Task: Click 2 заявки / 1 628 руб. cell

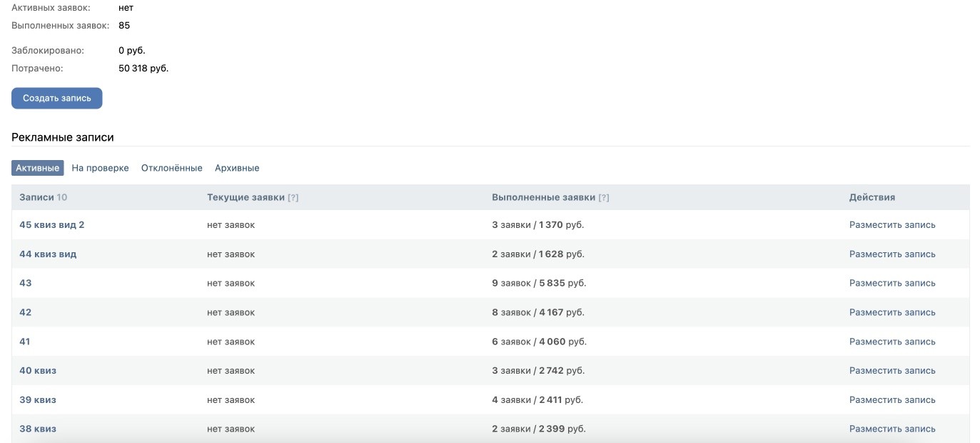Action: click(539, 254)
